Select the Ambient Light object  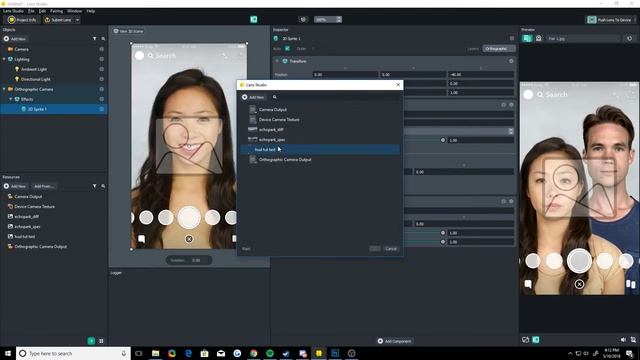point(33,69)
